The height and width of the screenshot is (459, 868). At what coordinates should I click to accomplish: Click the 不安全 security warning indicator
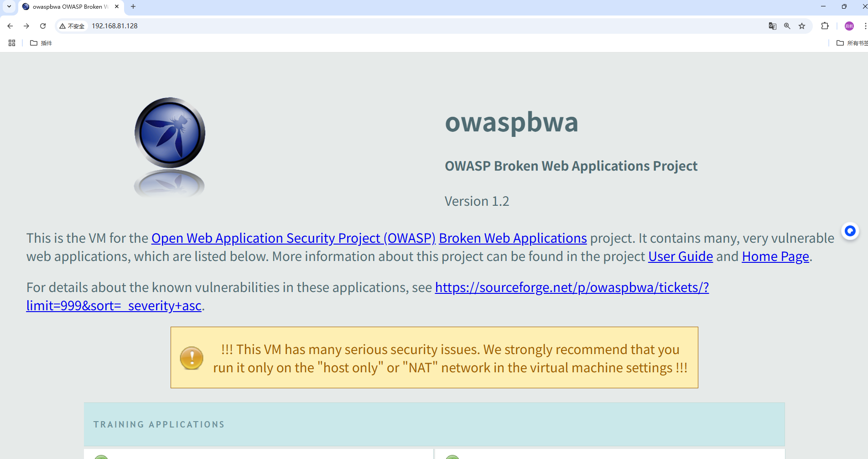(72, 26)
